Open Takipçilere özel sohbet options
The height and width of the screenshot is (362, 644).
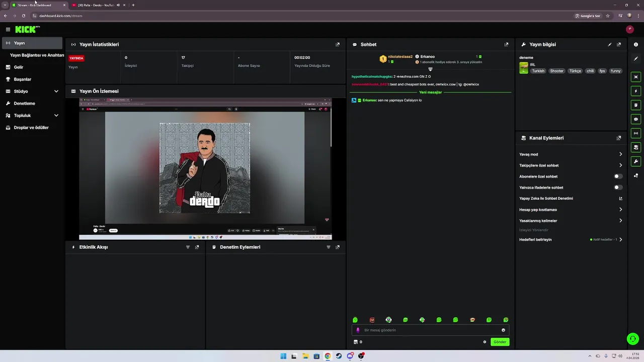pos(571,165)
